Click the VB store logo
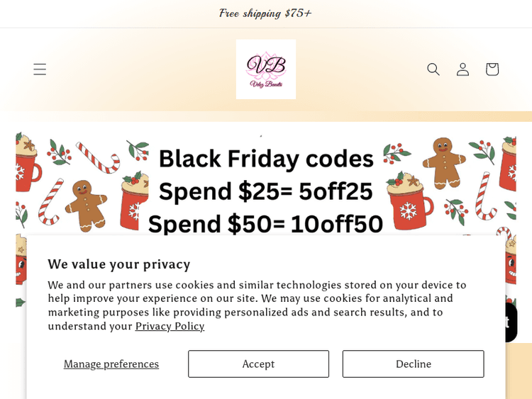 tap(266, 69)
